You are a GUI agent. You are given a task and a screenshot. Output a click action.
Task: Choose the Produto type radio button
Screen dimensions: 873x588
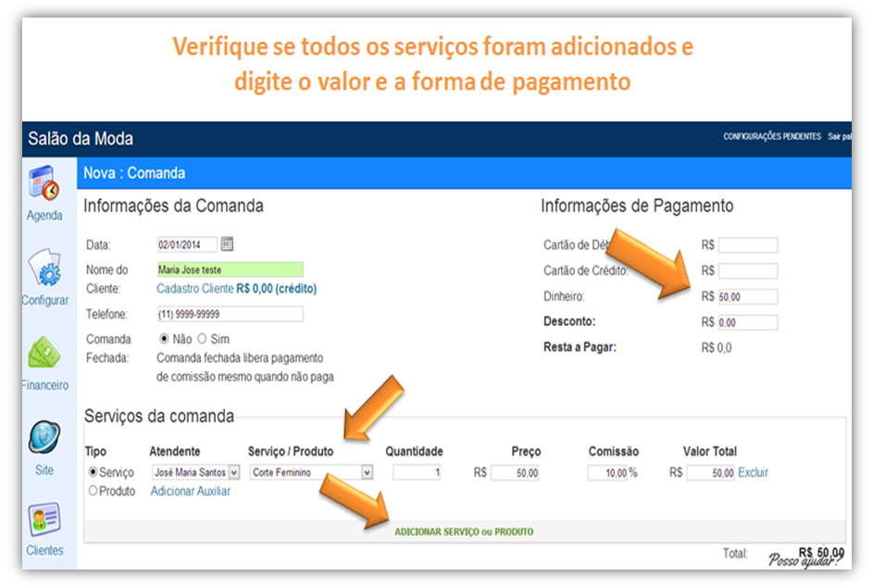[x=92, y=492]
